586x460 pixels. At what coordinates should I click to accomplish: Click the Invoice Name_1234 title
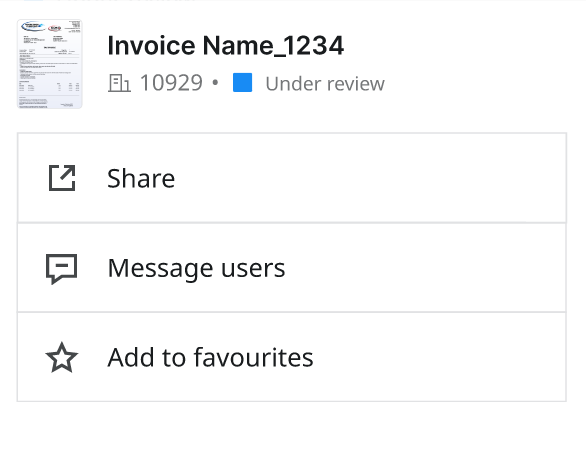coord(225,46)
